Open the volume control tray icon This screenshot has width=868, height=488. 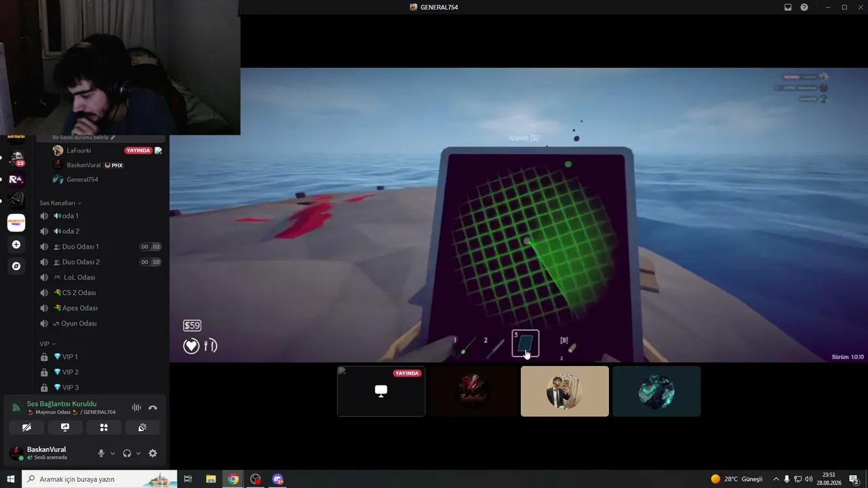[809, 479]
